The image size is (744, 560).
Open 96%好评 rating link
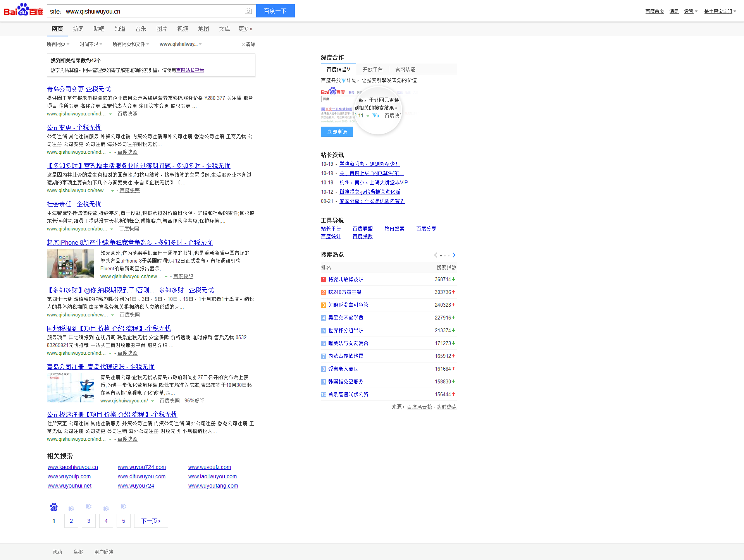[194, 401]
